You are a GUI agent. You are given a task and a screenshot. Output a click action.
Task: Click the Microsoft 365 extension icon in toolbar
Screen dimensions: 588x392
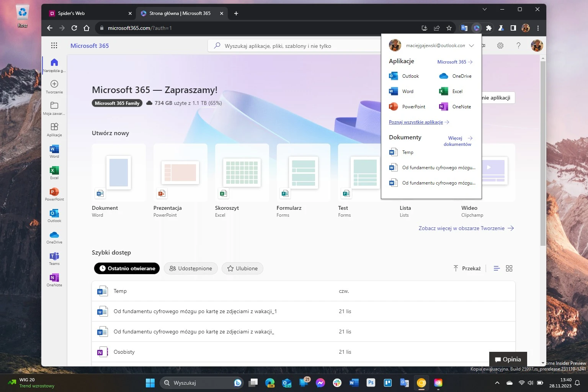coord(476,28)
